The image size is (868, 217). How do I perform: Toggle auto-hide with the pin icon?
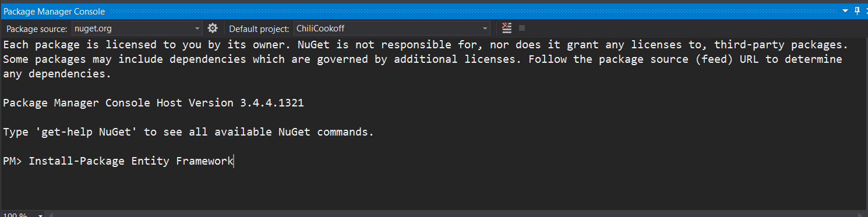click(x=857, y=11)
